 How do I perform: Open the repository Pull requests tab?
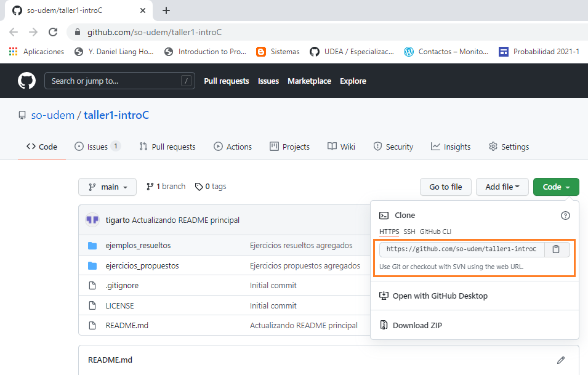coord(167,147)
